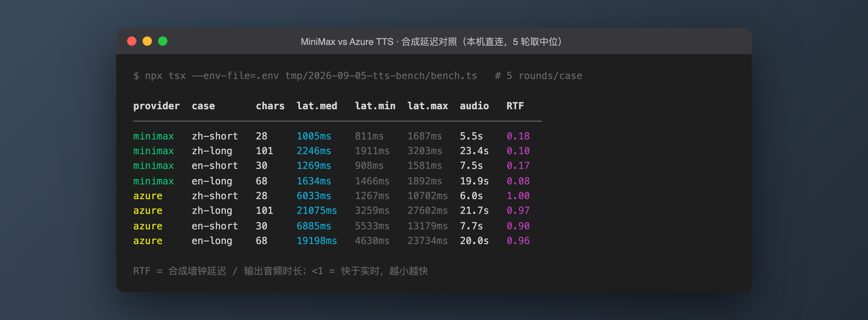Click the 'provider' column header
The height and width of the screenshot is (320, 868).
coord(157,106)
